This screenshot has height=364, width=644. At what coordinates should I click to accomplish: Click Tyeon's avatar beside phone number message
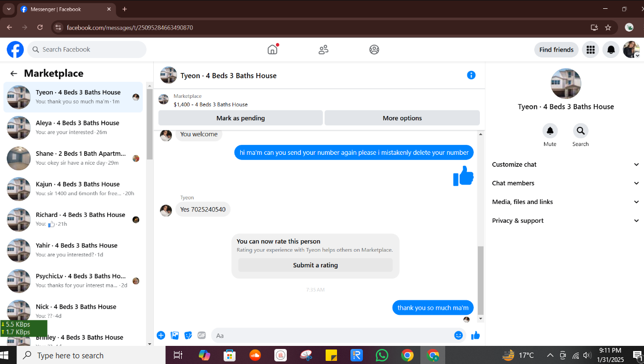(166, 210)
